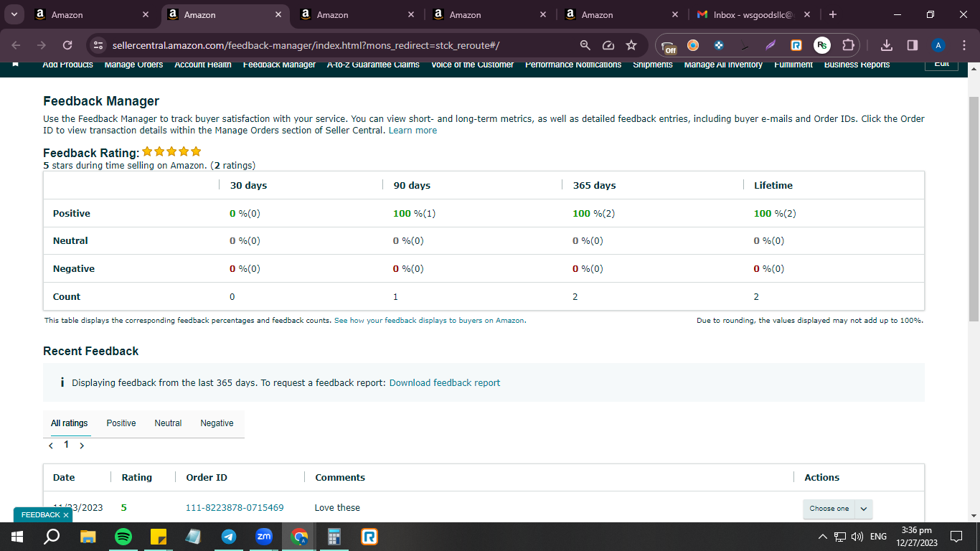
Task: Click the page vertical scrollbar thumb
Action: pyautogui.click(x=974, y=208)
